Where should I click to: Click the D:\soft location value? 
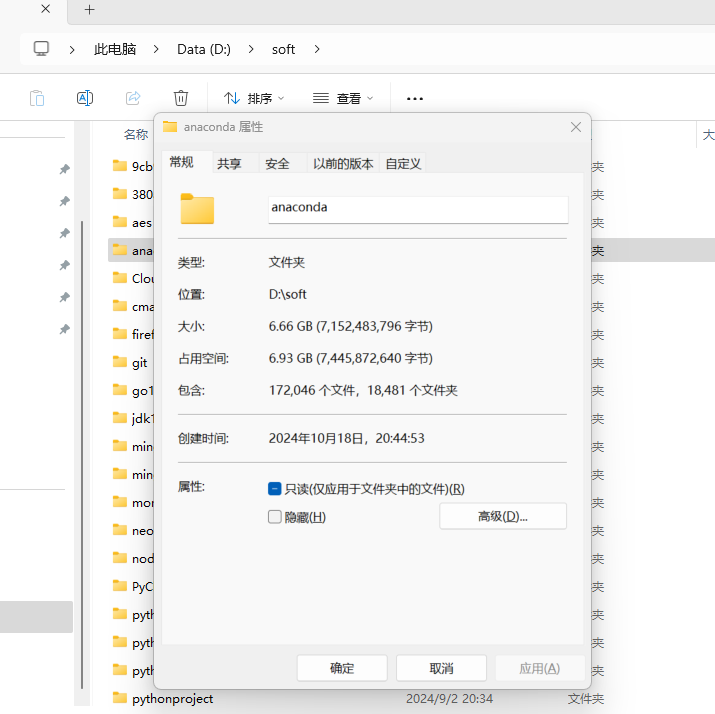pos(287,295)
